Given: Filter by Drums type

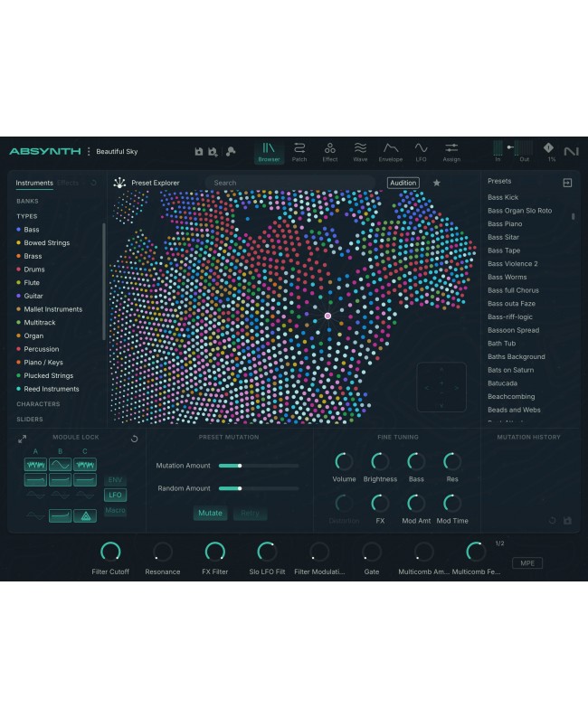Looking at the screenshot, I should (x=31, y=269).
